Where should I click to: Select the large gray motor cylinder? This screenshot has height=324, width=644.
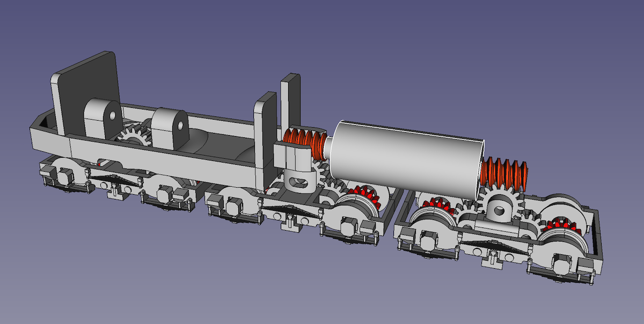point(408,158)
